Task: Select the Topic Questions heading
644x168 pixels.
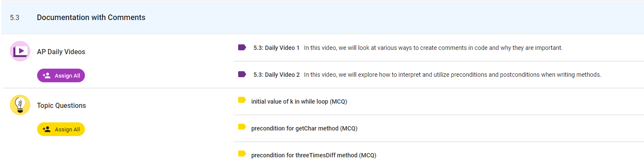Action: (61, 105)
